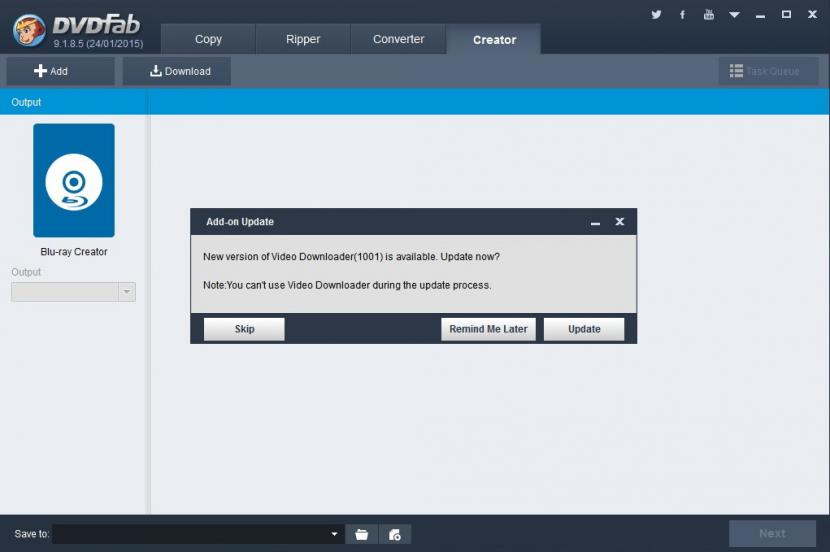Maximize the DVDFab window
The height and width of the screenshot is (552, 830).
[787, 14]
